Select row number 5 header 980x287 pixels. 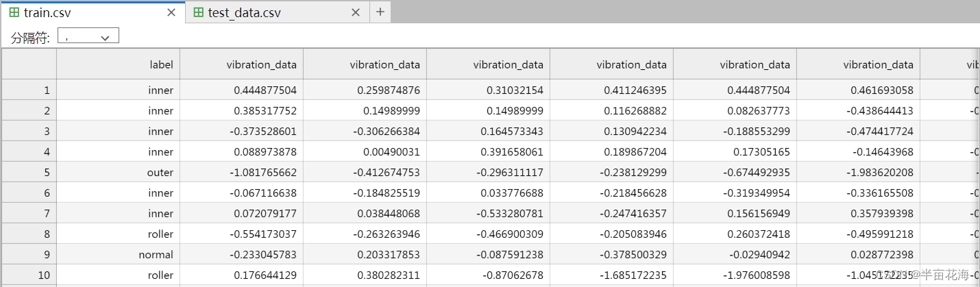tap(29, 172)
